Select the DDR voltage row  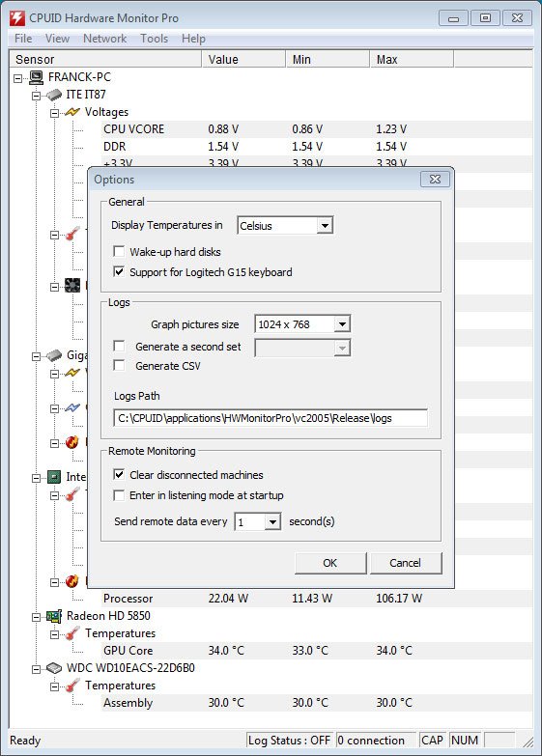click(316, 147)
